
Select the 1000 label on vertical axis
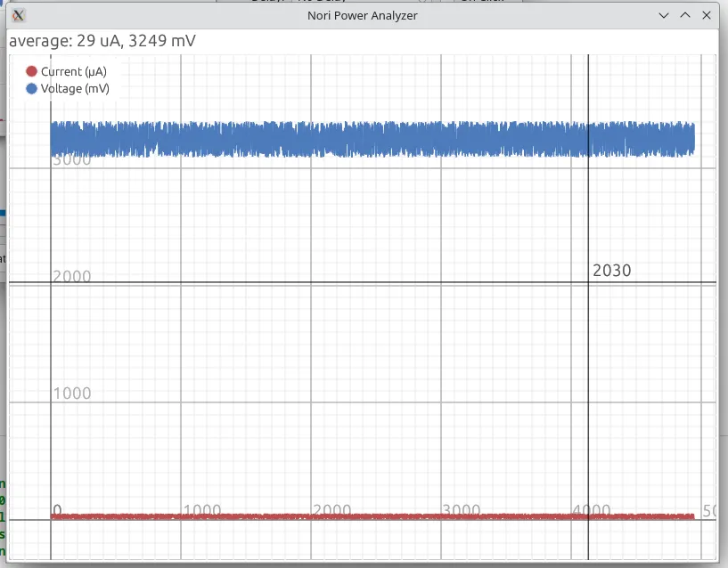pos(72,394)
